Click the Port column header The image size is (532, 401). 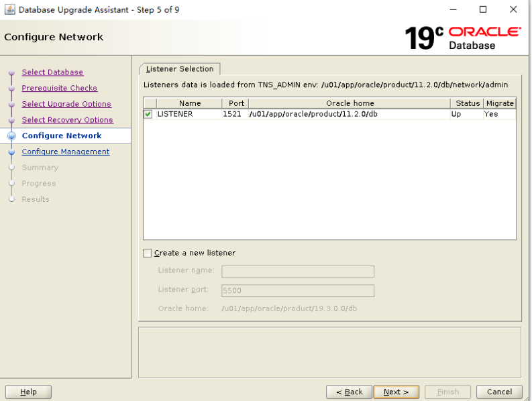coord(235,103)
